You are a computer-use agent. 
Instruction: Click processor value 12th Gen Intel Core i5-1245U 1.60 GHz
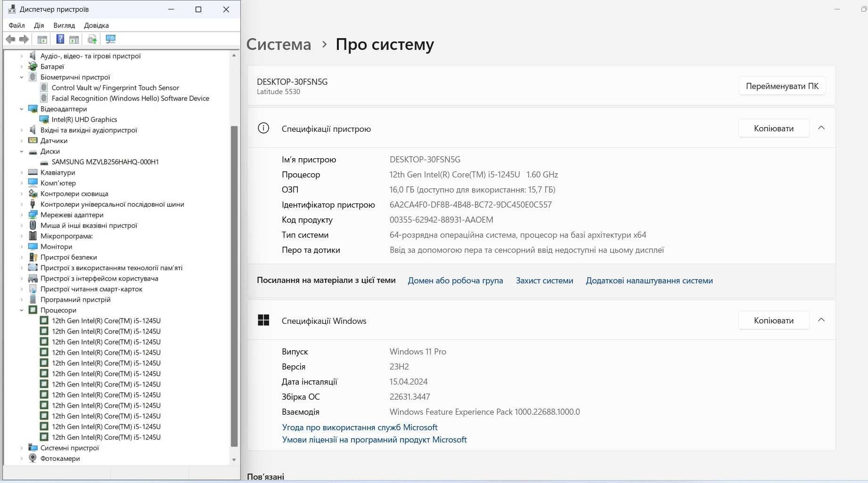click(x=474, y=175)
